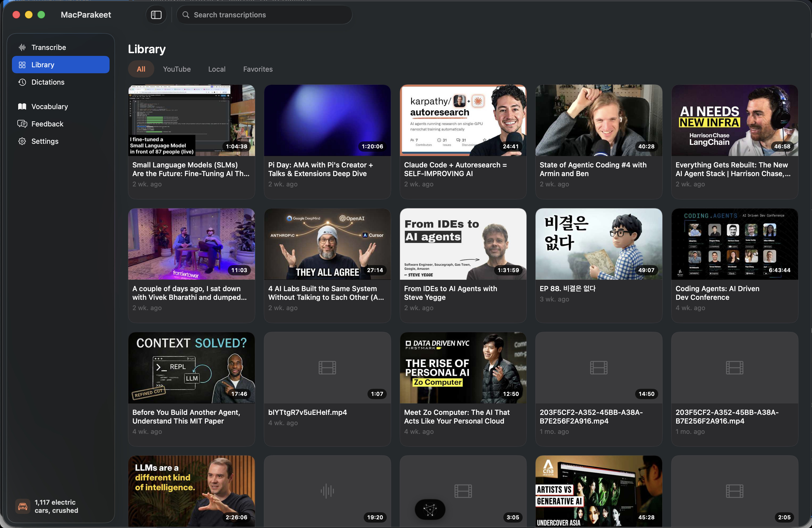Switch to the YouTube filter tab

(x=177, y=69)
